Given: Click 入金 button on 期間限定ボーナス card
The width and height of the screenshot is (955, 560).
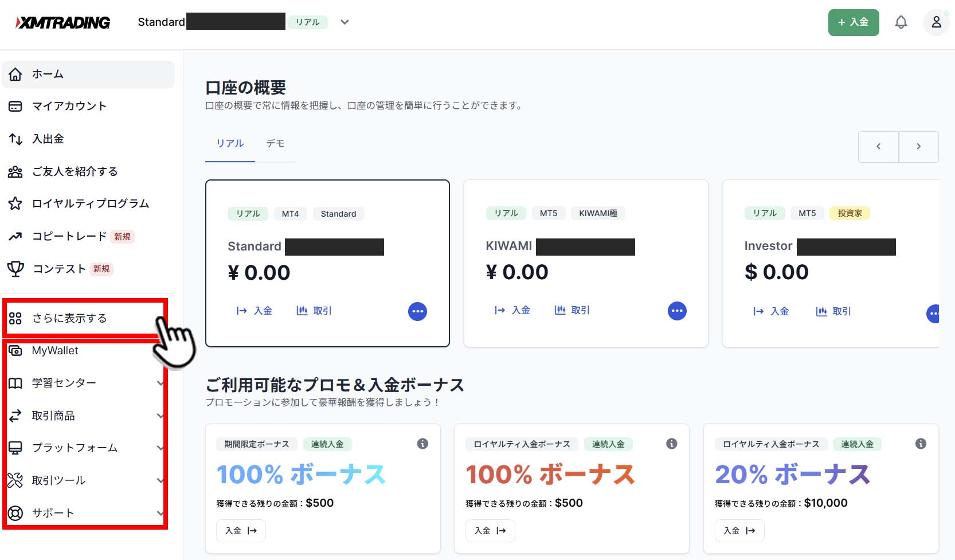Looking at the screenshot, I should pyautogui.click(x=241, y=531).
